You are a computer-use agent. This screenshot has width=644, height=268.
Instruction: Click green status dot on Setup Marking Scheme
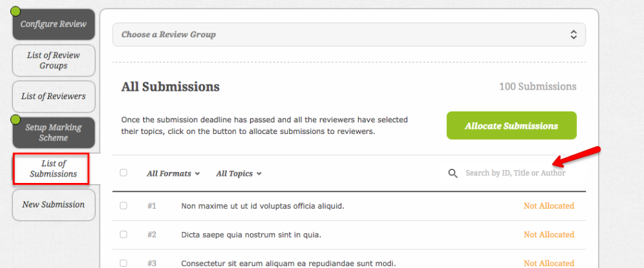(x=15, y=120)
